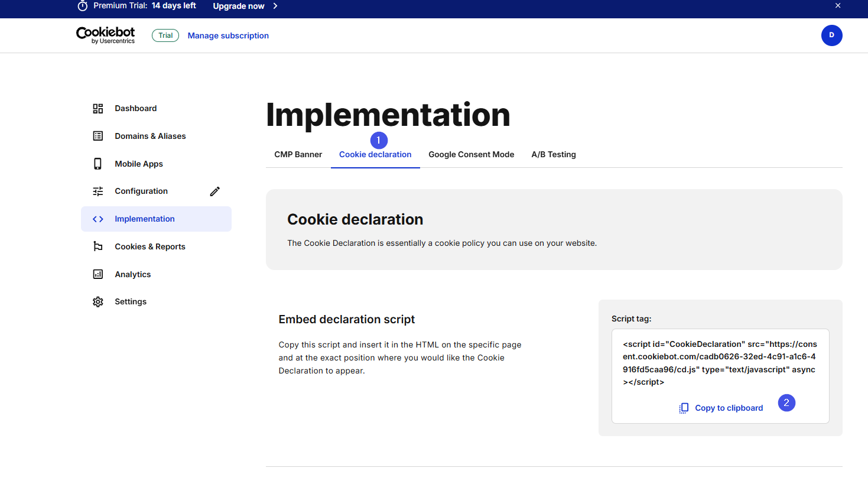The height and width of the screenshot is (484, 868).
Task: Click the Cookies & Reports flag icon
Action: click(98, 246)
